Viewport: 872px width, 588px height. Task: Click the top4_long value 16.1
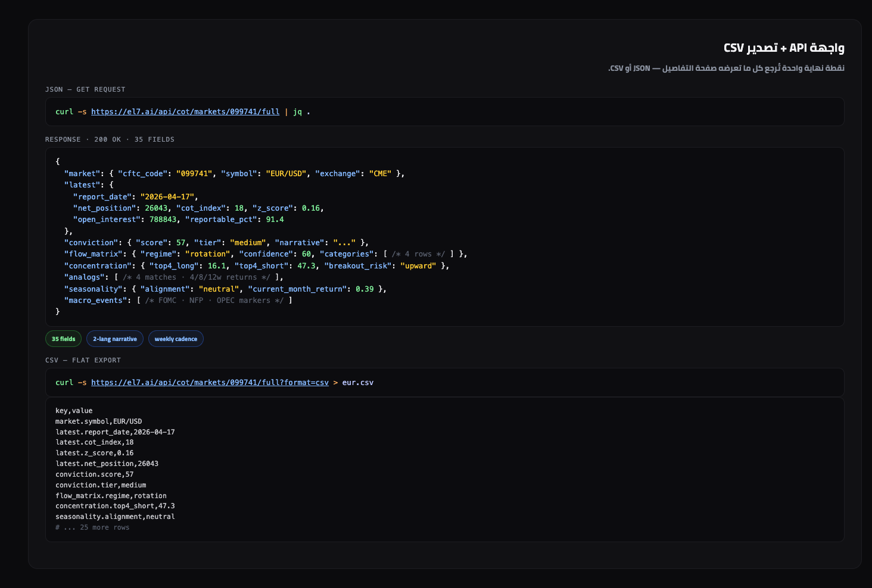coord(217,266)
